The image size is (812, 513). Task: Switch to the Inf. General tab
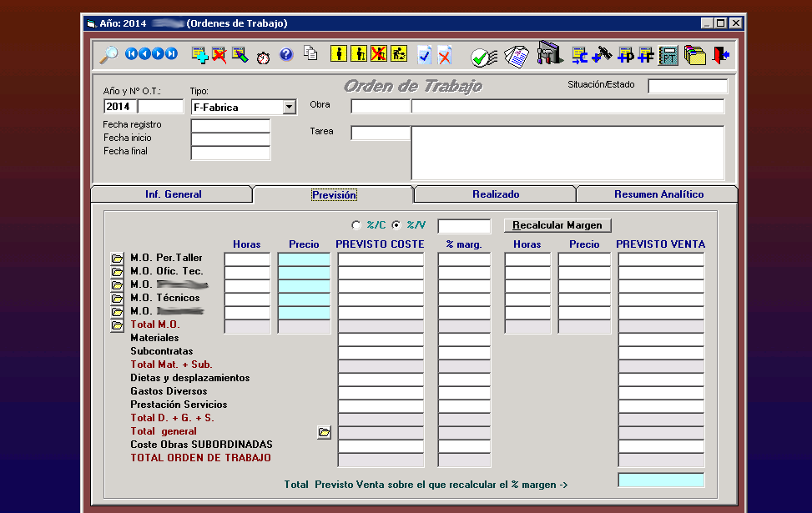(173, 194)
